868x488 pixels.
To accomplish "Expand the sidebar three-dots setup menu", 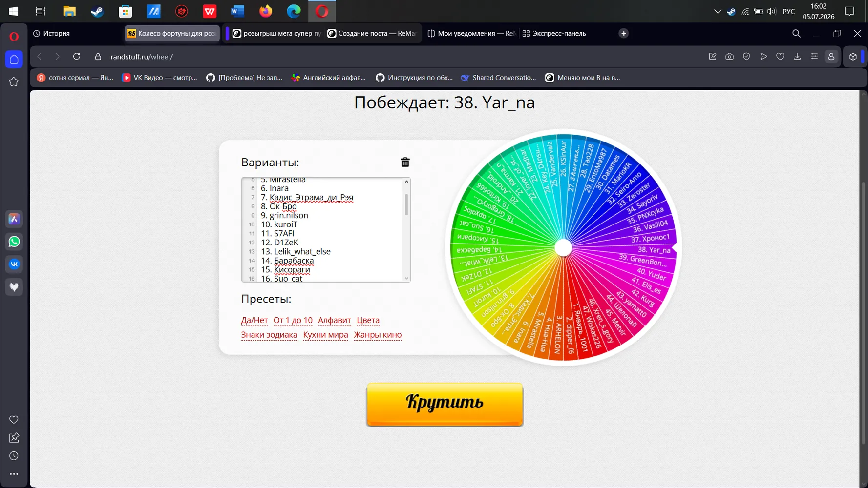I will pos(14,474).
